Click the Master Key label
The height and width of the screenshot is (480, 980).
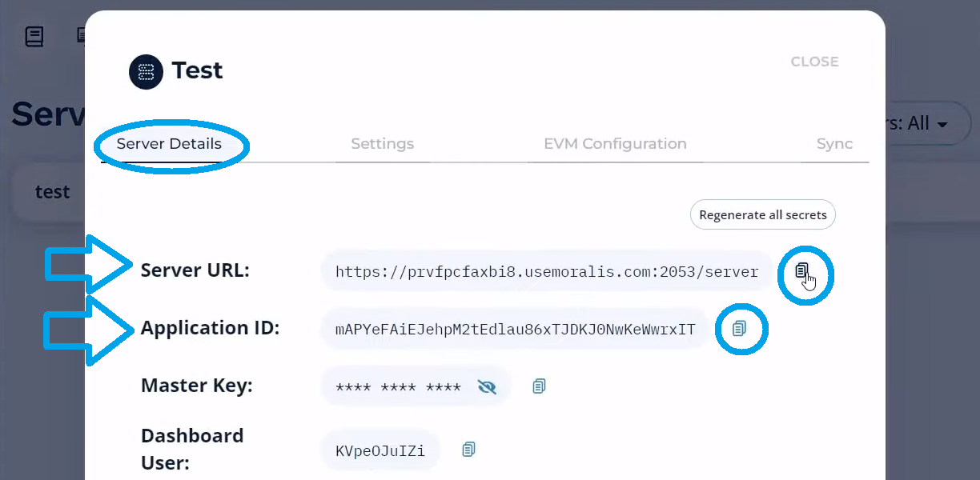[197, 386]
